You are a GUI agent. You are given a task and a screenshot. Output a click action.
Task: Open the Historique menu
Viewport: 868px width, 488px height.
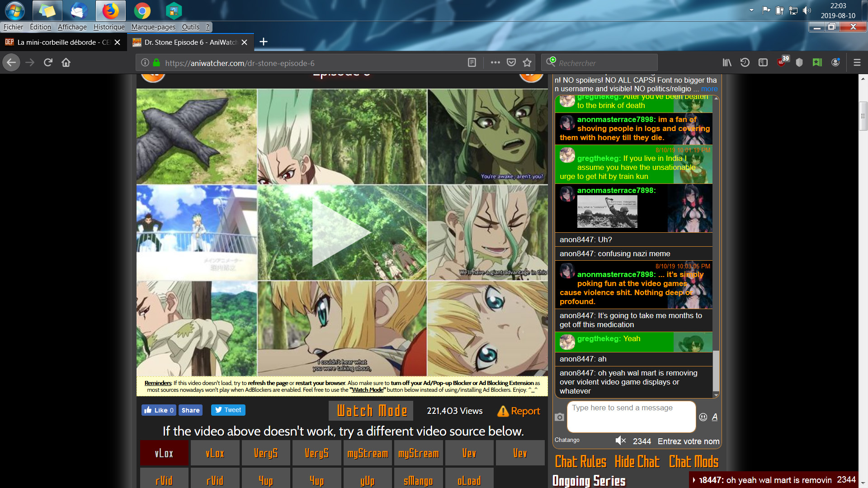tap(109, 27)
